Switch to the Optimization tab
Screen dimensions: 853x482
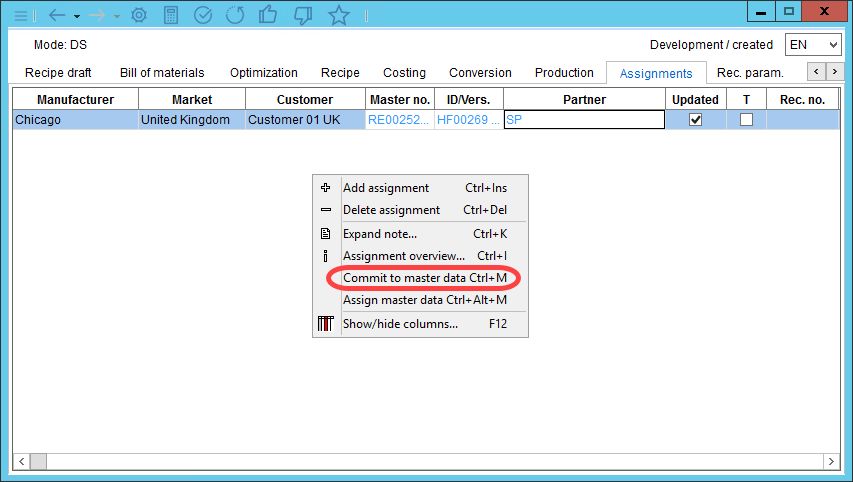(264, 73)
